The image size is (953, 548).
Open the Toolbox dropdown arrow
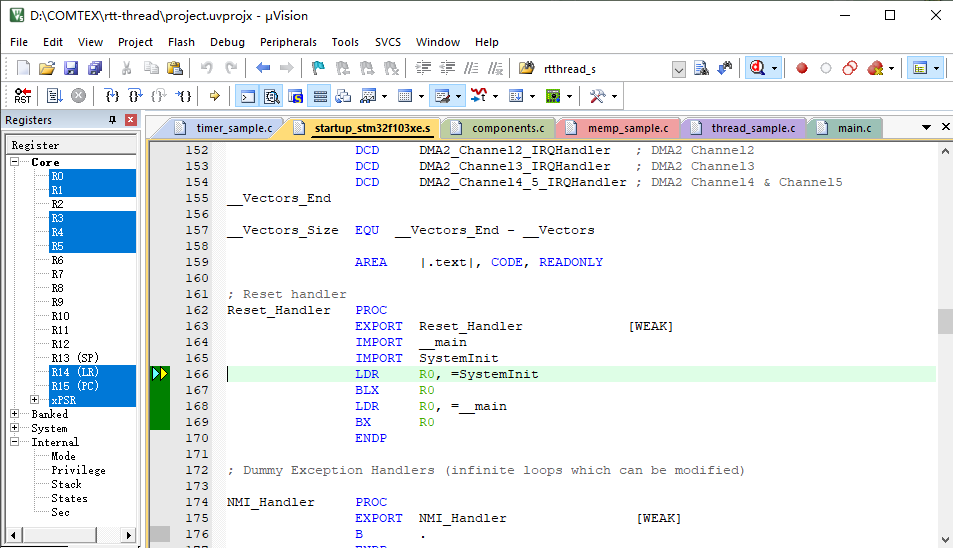(x=614, y=96)
